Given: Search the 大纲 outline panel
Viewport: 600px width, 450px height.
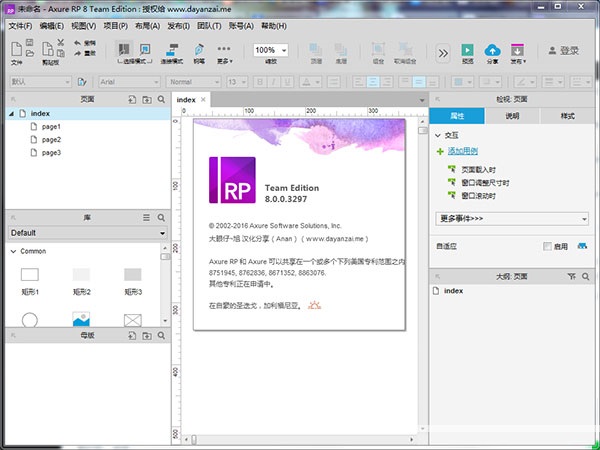Looking at the screenshot, I should (586, 276).
